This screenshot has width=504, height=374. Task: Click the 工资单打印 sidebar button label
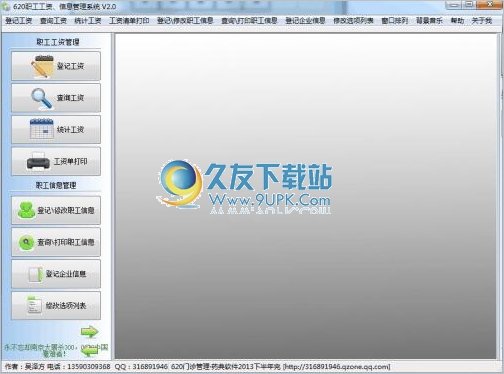click(x=70, y=162)
